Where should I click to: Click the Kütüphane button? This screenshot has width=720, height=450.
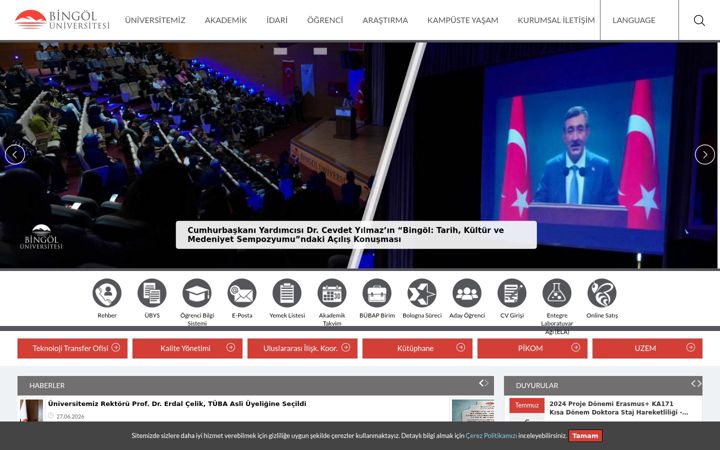tap(417, 348)
